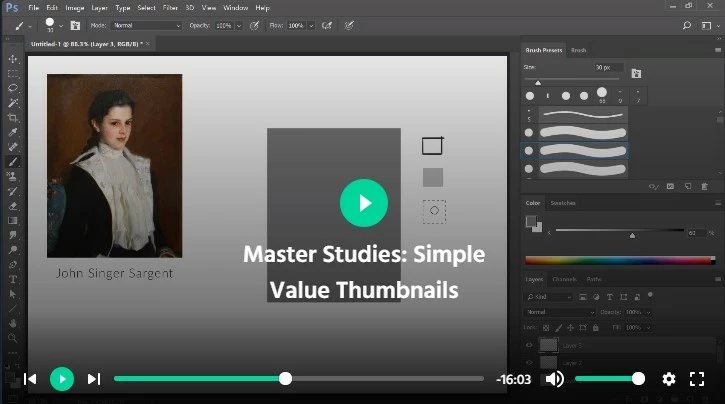This screenshot has width=725, height=404.
Task: Select the Clone Stamp tool
Action: point(13,177)
